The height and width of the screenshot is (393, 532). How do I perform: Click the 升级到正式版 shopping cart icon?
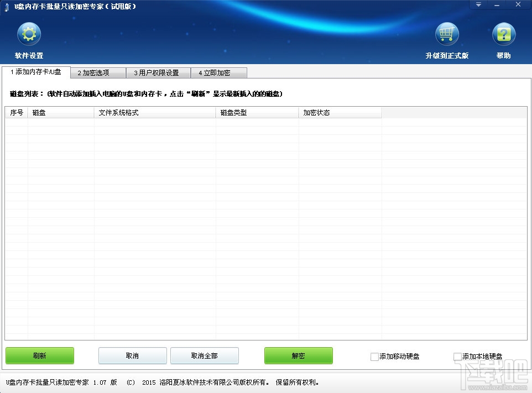click(x=447, y=35)
